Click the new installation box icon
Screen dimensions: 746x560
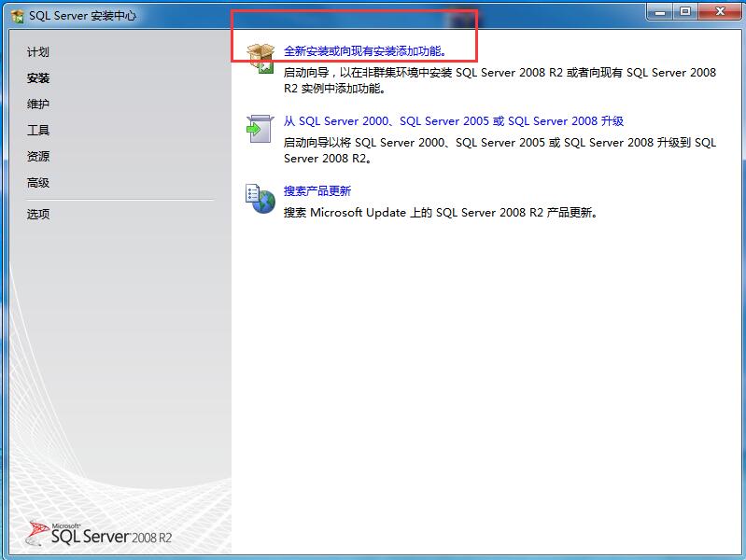coord(260,58)
